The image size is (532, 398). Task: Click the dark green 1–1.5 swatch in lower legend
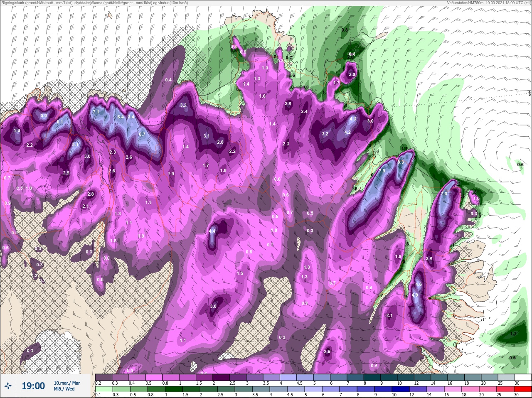coord(175,389)
